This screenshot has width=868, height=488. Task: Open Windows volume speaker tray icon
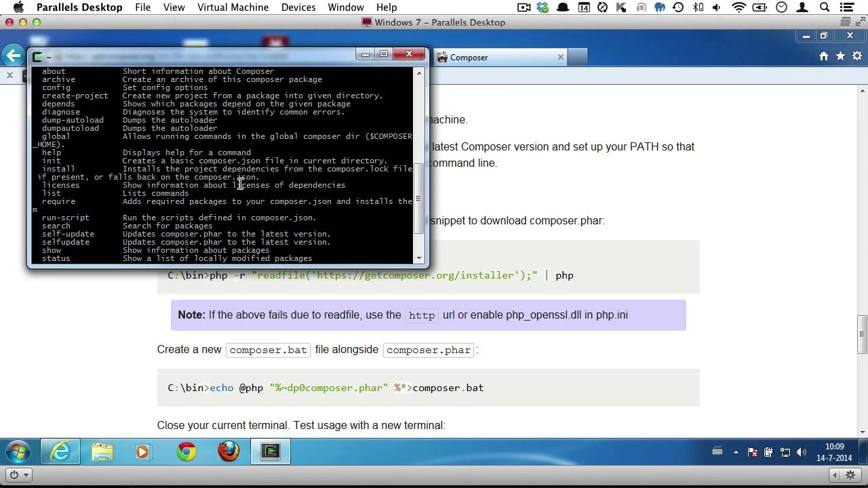pyautogui.click(x=802, y=453)
